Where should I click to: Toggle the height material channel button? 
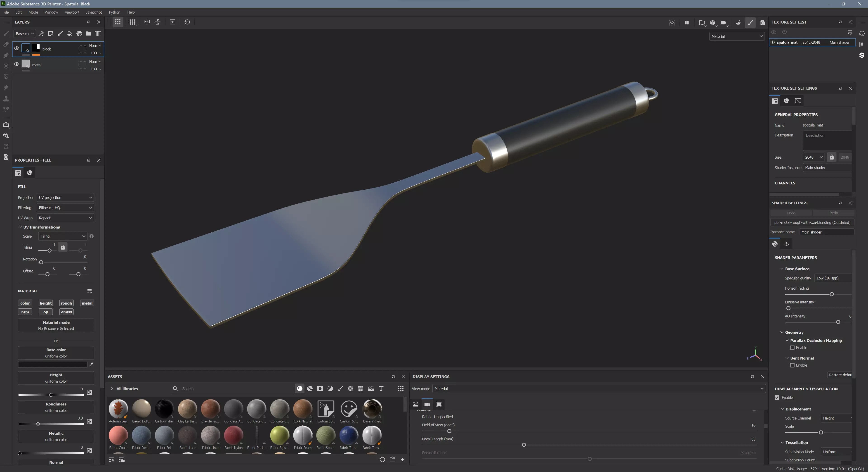[x=45, y=303]
